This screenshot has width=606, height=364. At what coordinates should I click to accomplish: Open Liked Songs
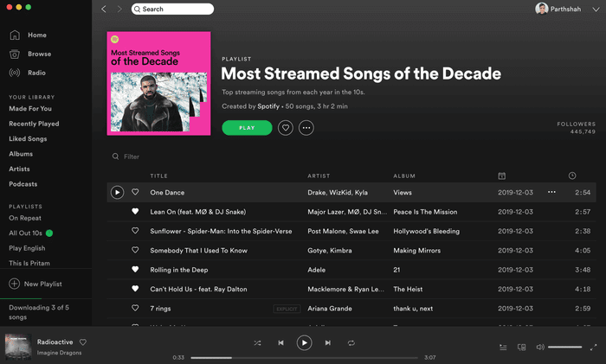[28, 139]
